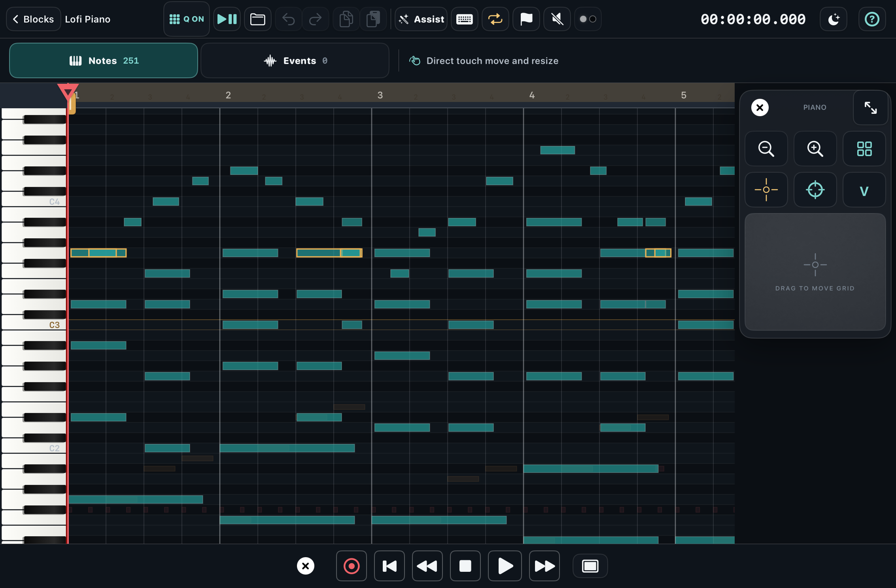Start recording with the record button

[x=352, y=566]
